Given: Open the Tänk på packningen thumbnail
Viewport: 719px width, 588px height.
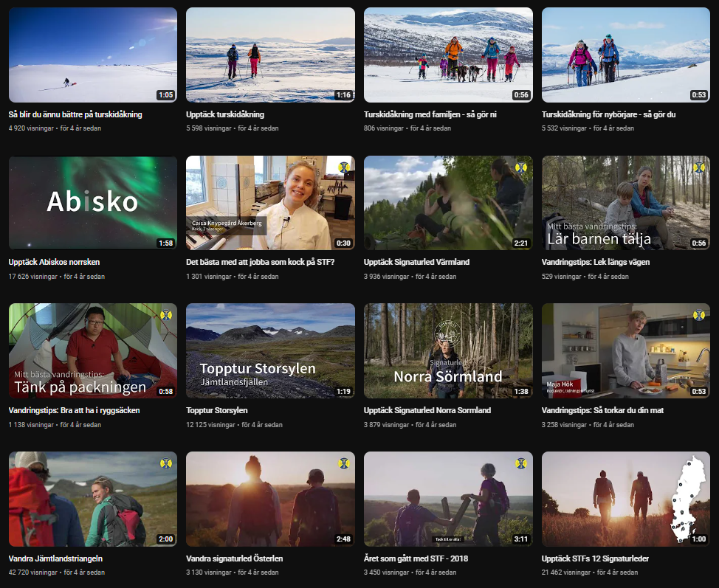Looking at the screenshot, I should pyautogui.click(x=92, y=350).
